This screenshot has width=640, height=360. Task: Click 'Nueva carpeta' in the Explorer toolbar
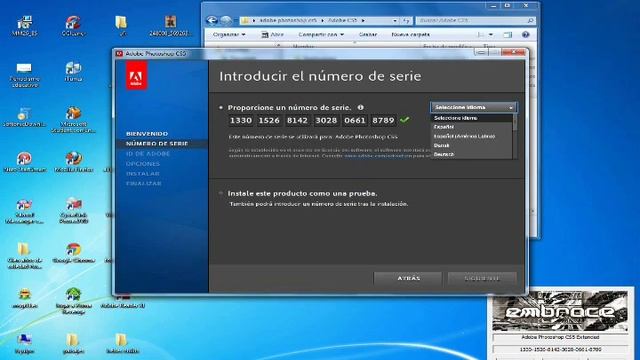tap(410, 35)
